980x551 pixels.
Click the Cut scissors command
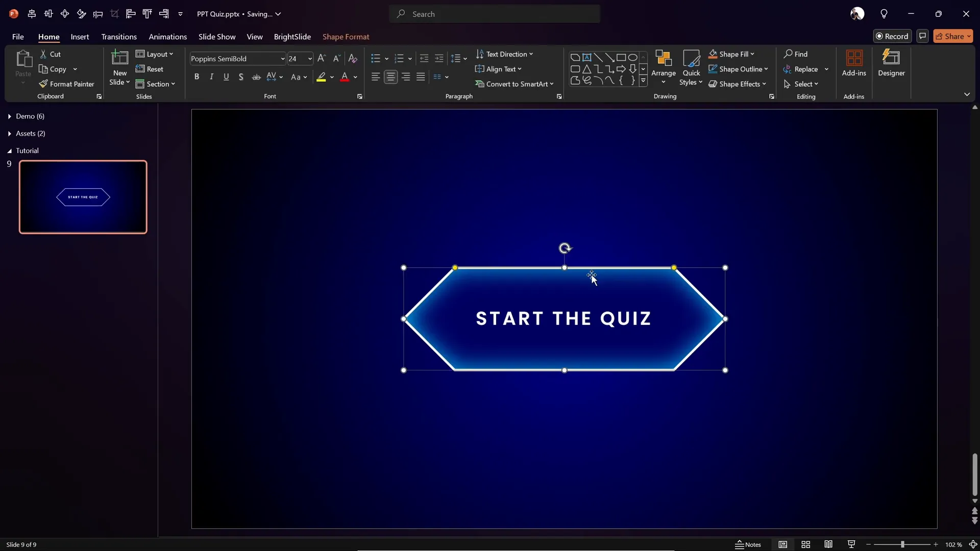(50, 54)
